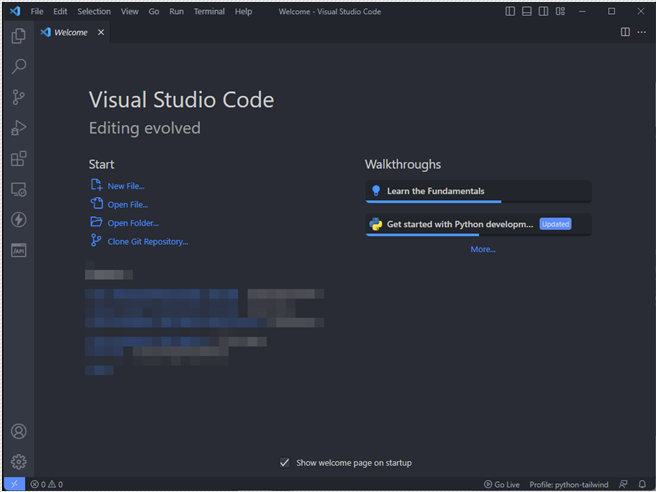656x492 pixels.
Task: Open the Search view
Action: [18, 67]
